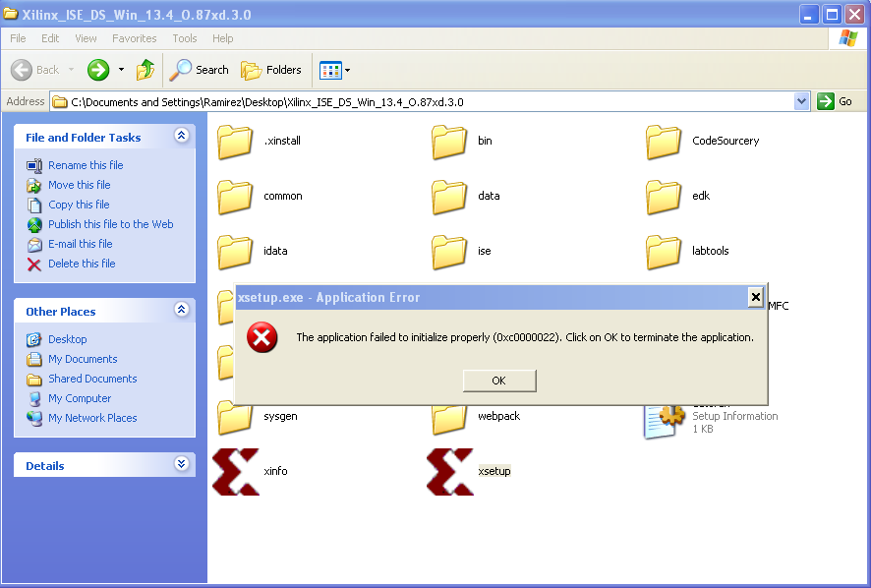Minimize the Explorer window
Screen dimensions: 871x588
(x=809, y=15)
